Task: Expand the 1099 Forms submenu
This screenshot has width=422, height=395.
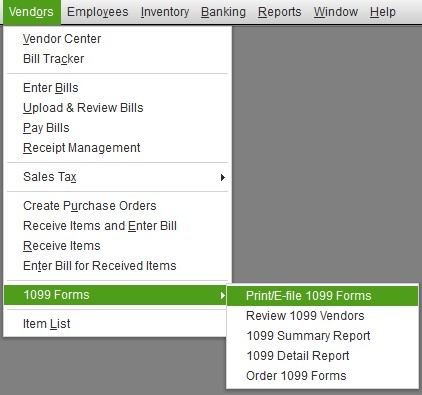Action: click(x=115, y=295)
